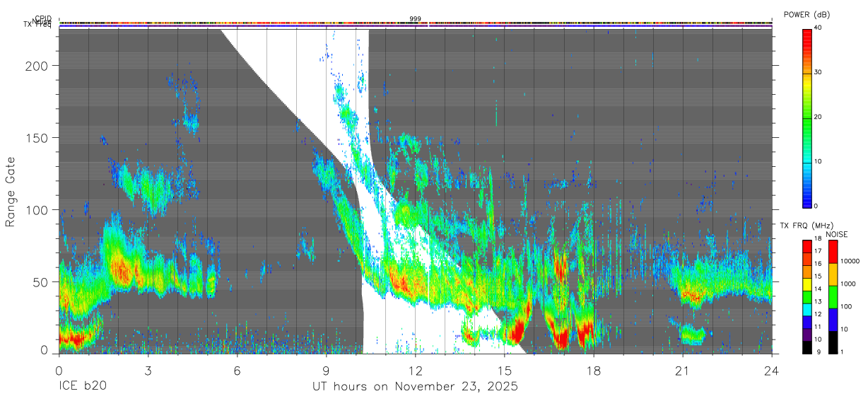Click the "24" hour tick on the UT axis
The width and height of the screenshot is (868, 401).
(x=771, y=371)
